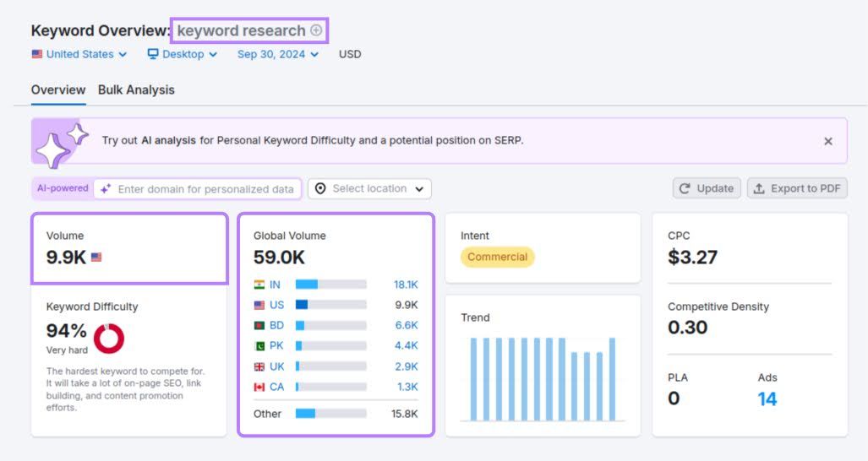
Task: Click the 1.3K volume value for Canada
Action: click(x=407, y=387)
